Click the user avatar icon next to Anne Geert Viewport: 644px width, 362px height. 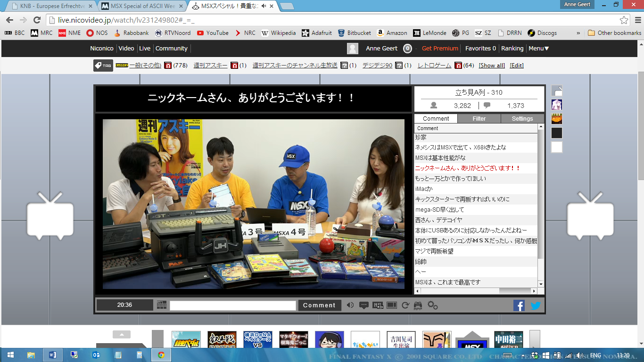[x=353, y=49]
